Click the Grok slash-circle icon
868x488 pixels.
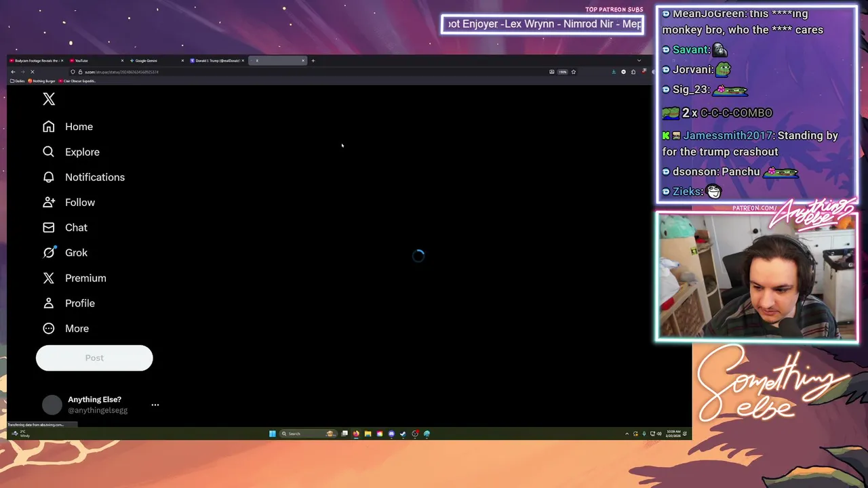point(49,253)
